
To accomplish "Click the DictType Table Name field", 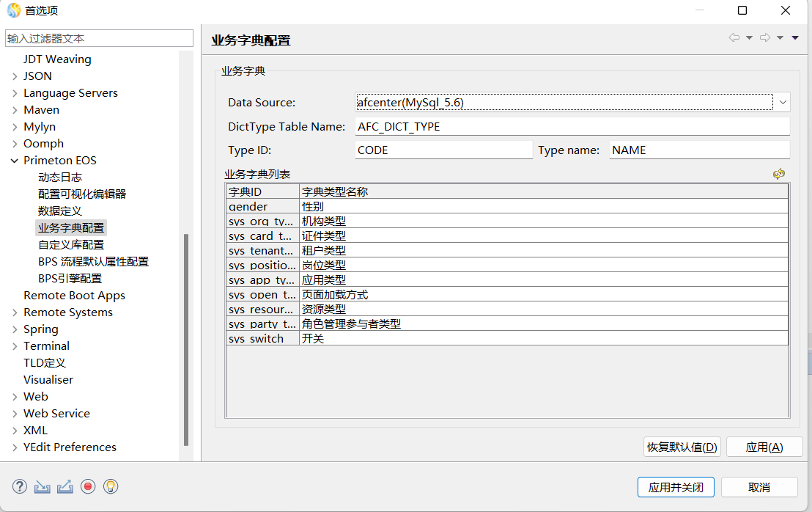I will (572, 126).
